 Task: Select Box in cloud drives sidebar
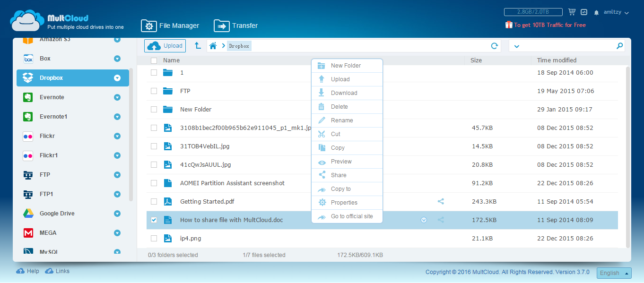pos(73,59)
